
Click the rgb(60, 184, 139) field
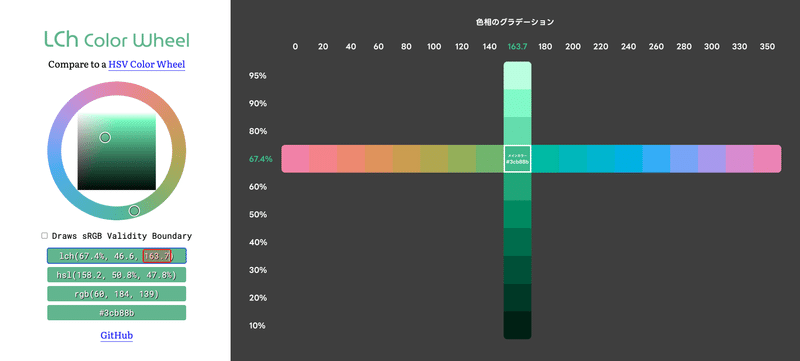click(116, 294)
